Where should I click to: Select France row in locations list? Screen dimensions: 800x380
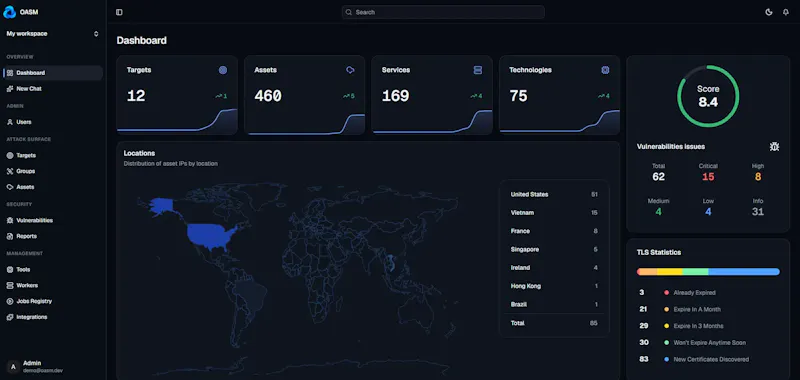(554, 231)
